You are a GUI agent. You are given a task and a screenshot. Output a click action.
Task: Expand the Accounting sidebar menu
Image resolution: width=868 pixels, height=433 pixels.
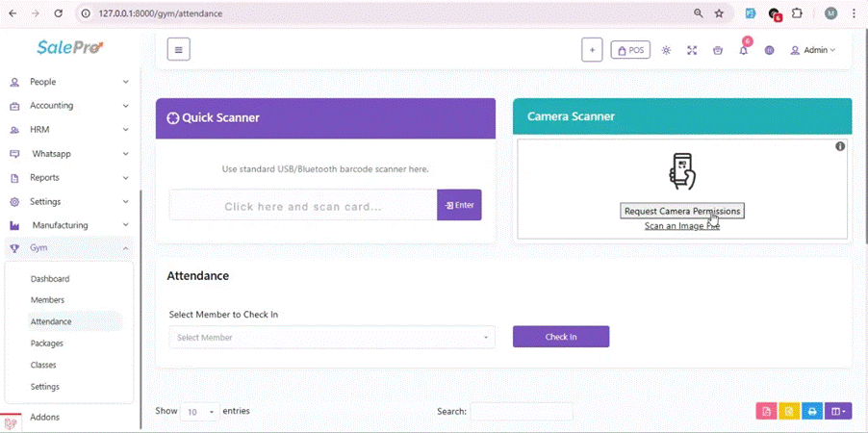(67, 106)
